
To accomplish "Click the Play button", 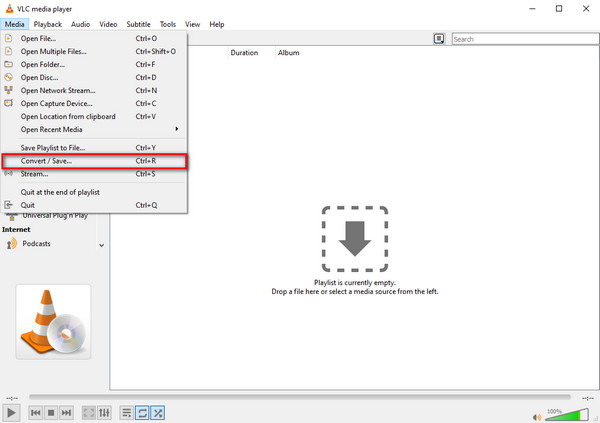I will click(11, 413).
